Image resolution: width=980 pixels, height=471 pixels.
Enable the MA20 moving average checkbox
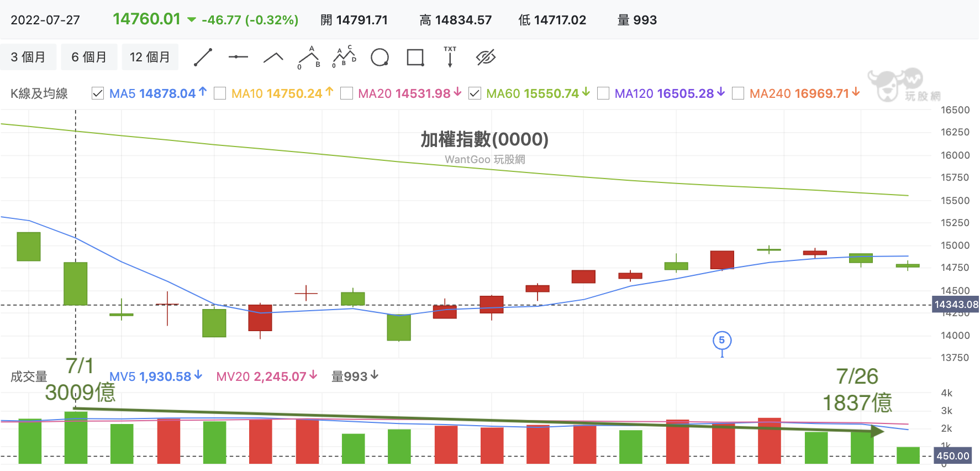(x=347, y=93)
